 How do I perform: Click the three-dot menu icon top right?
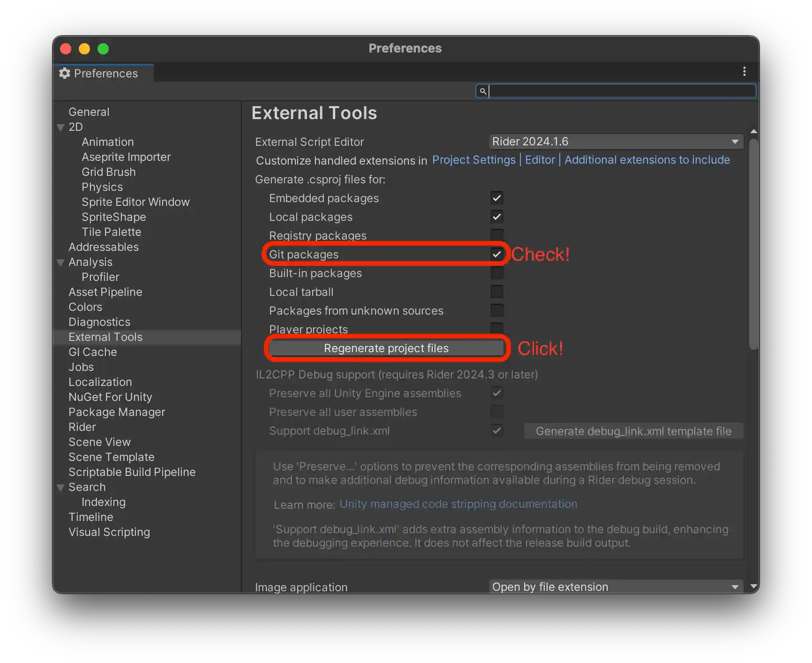tap(744, 71)
